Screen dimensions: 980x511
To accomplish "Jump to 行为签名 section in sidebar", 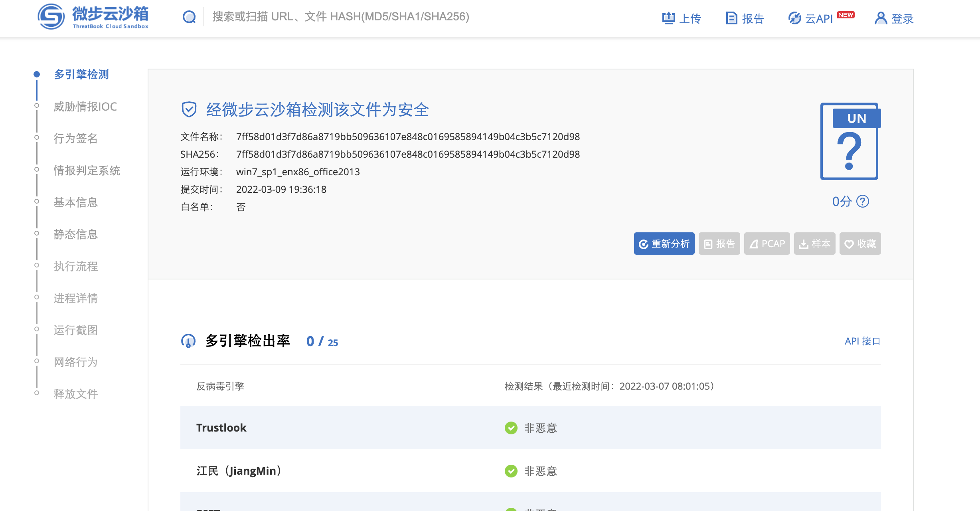I will click(x=75, y=139).
